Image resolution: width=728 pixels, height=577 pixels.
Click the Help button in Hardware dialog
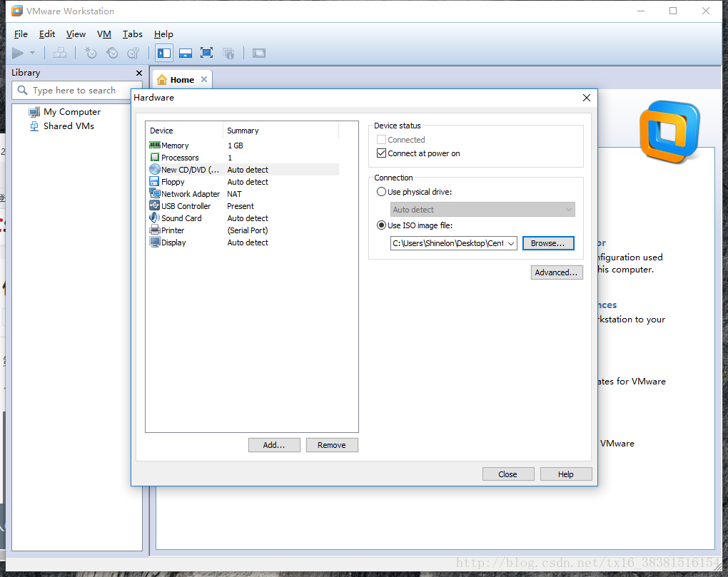566,474
